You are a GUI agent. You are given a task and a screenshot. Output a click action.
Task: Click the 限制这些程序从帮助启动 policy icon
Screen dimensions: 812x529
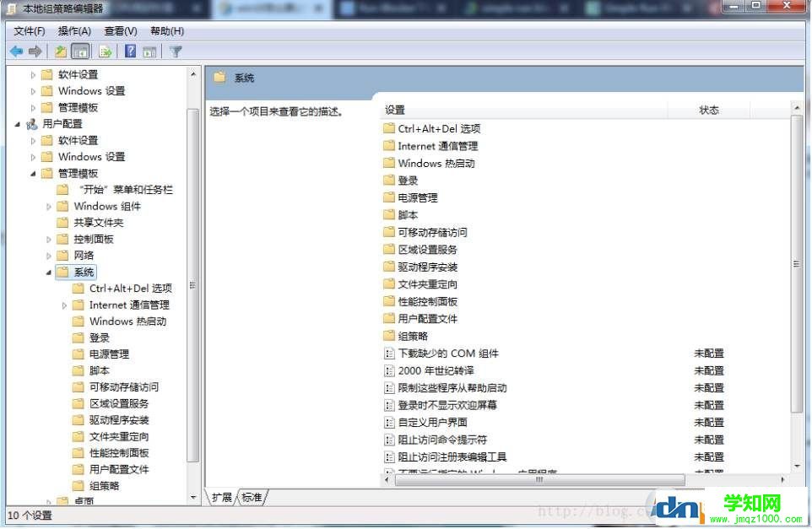click(x=389, y=388)
